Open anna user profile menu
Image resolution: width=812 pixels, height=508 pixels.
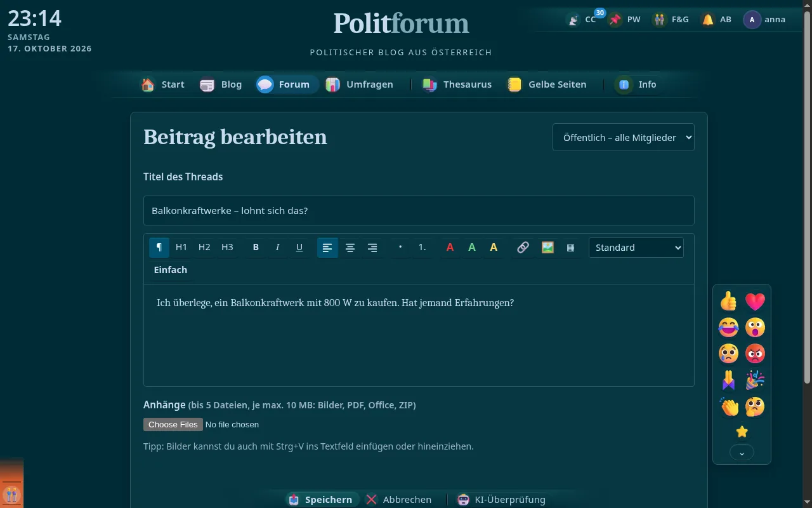[x=765, y=20]
